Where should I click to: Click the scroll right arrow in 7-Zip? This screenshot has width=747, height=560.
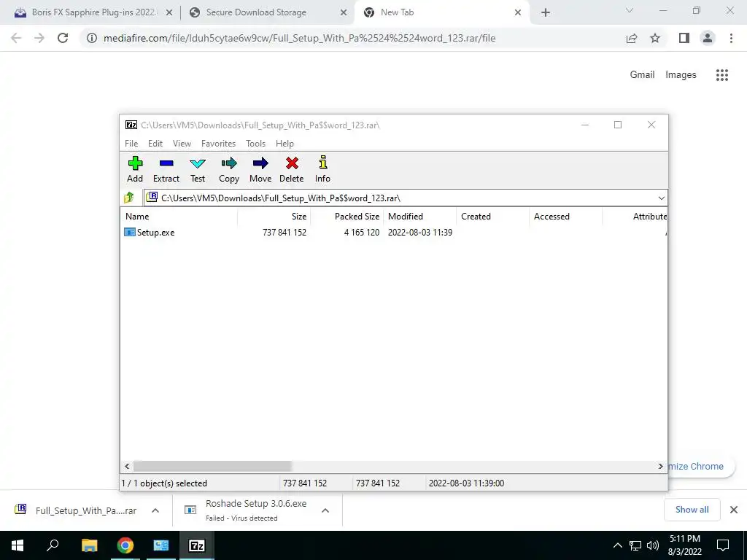pyautogui.click(x=660, y=466)
